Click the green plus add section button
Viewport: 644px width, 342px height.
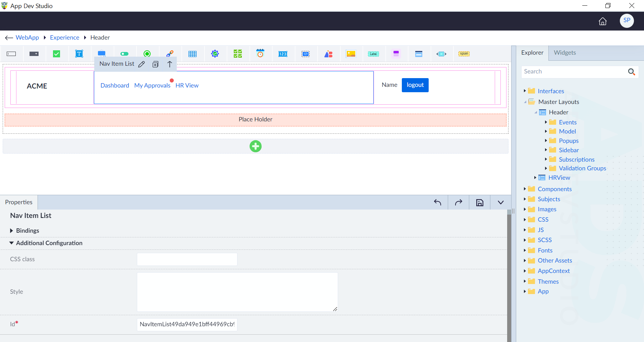pos(256,146)
